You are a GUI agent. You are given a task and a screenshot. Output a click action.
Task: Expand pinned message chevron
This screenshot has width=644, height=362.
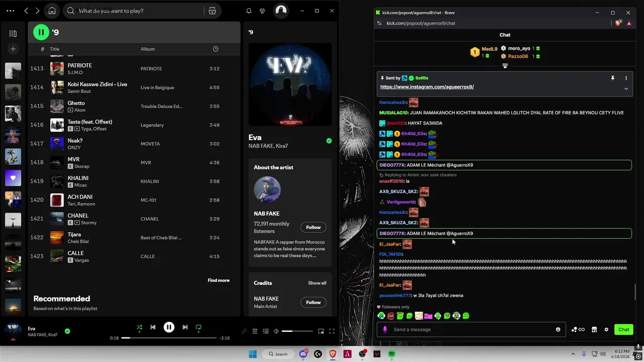click(x=626, y=88)
